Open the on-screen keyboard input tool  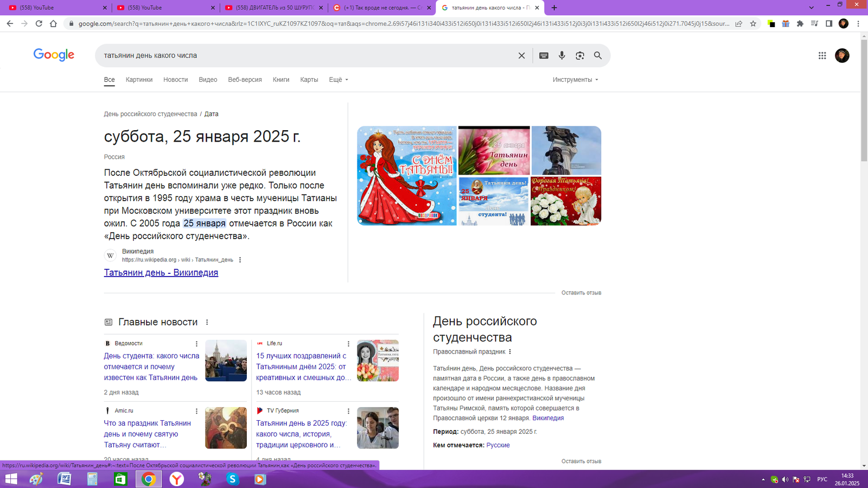[x=544, y=55]
